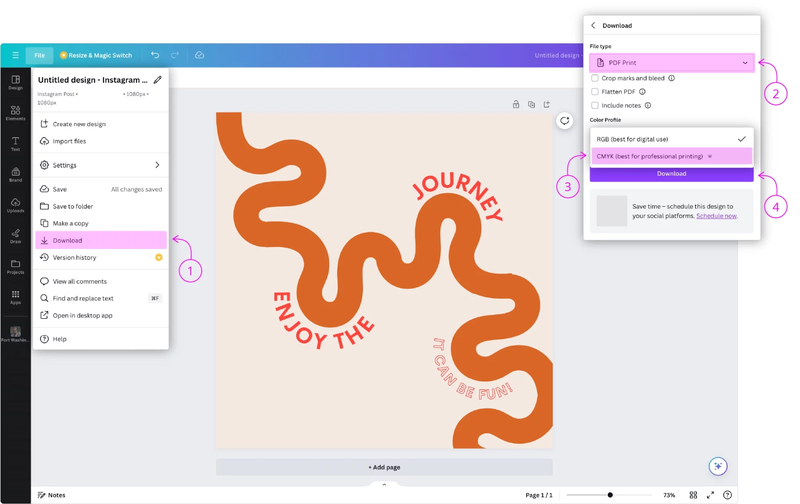Click Resize & Magic Switch button
Image resolution: width=800 pixels, height=504 pixels.
[95, 55]
